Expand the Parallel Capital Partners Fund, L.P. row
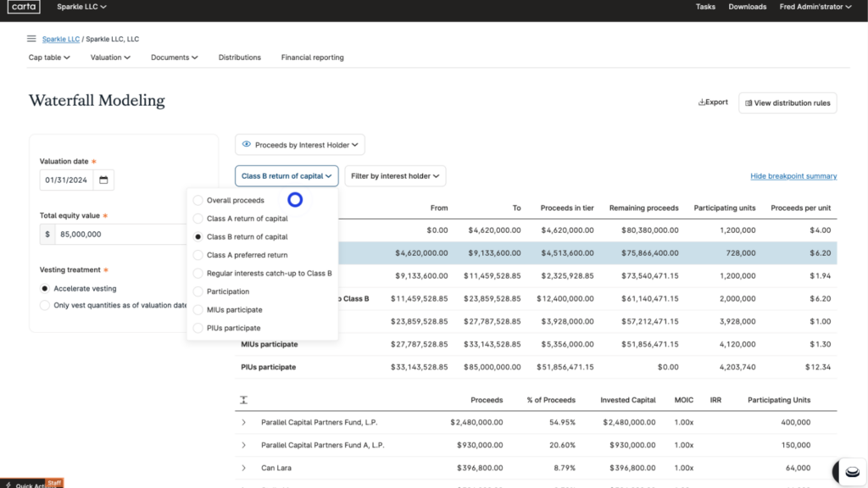The width and height of the screenshot is (868, 488). point(244,422)
